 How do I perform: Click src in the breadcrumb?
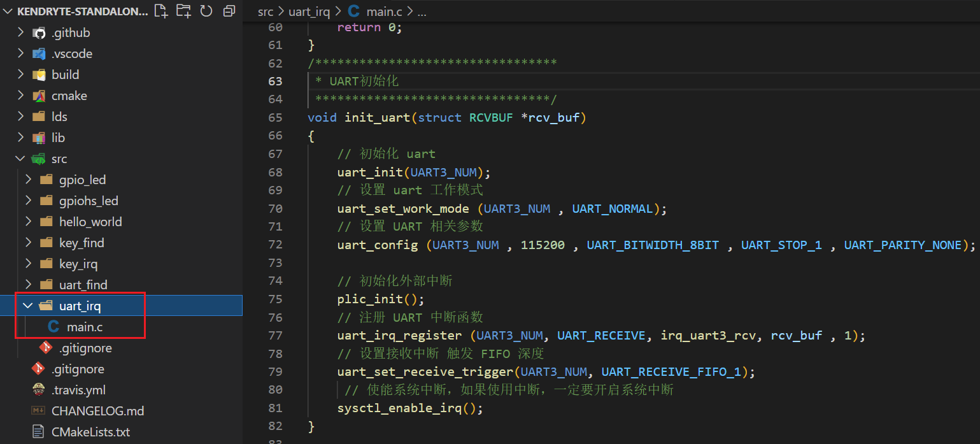pos(266,11)
